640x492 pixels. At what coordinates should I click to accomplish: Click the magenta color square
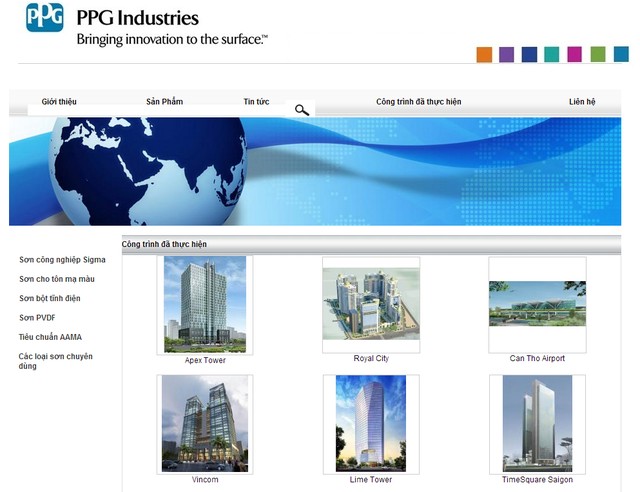pos(575,55)
